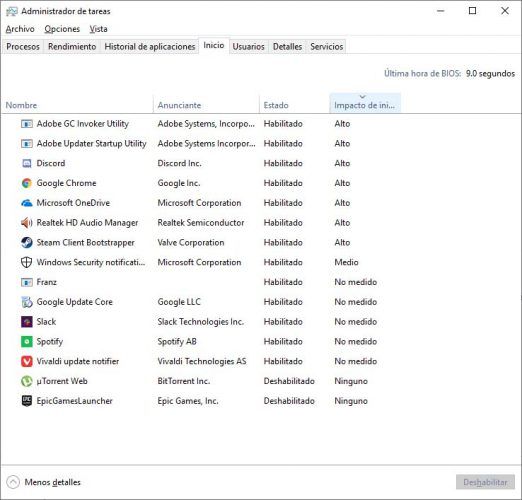Click Alto impact for Google Chrome
The width and height of the screenshot is (522, 500).
342,183
